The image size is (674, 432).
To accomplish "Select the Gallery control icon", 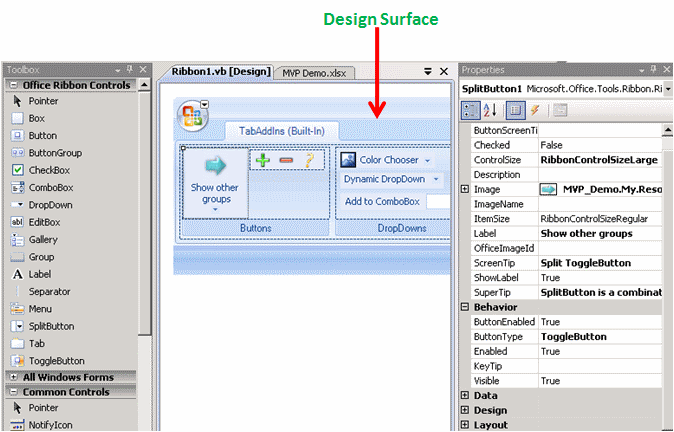I will coord(17,239).
